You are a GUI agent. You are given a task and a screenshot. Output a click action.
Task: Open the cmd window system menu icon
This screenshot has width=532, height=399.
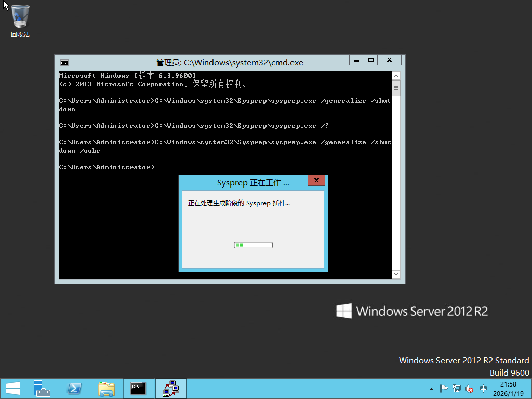click(x=64, y=62)
